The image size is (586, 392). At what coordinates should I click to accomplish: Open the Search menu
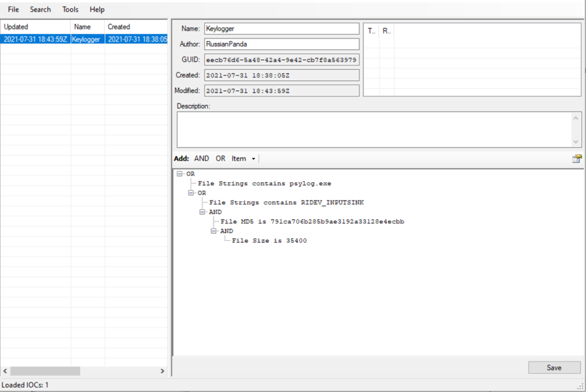coord(40,10)
